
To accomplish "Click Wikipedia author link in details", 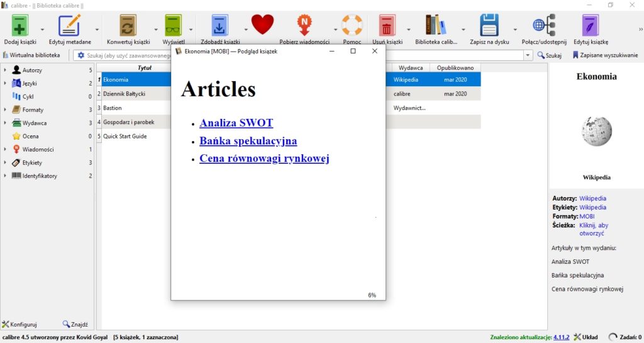I will pyautogui.click(x=592, y=198).
